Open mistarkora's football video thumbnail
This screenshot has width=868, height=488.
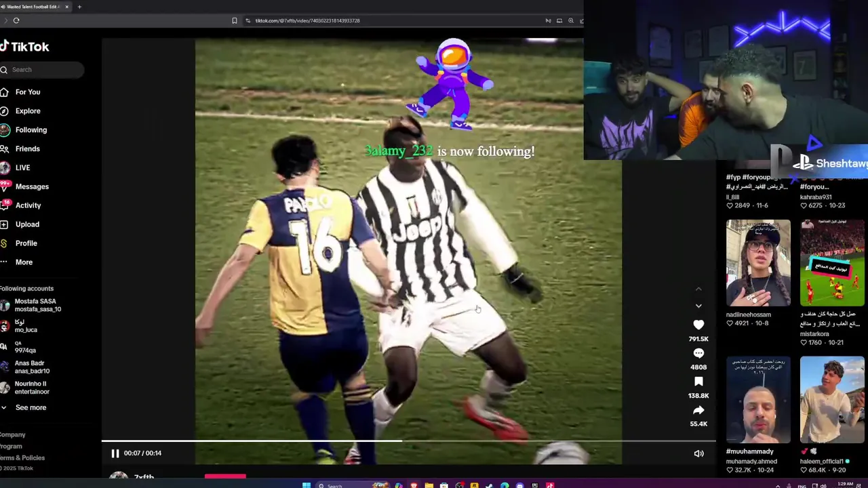pyautogui.click(x=832, y=263)
